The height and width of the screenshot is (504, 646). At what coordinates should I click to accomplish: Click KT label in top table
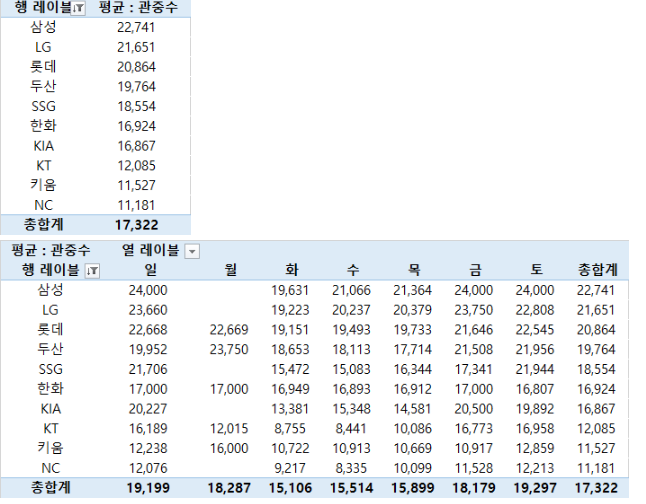[43, 166]
